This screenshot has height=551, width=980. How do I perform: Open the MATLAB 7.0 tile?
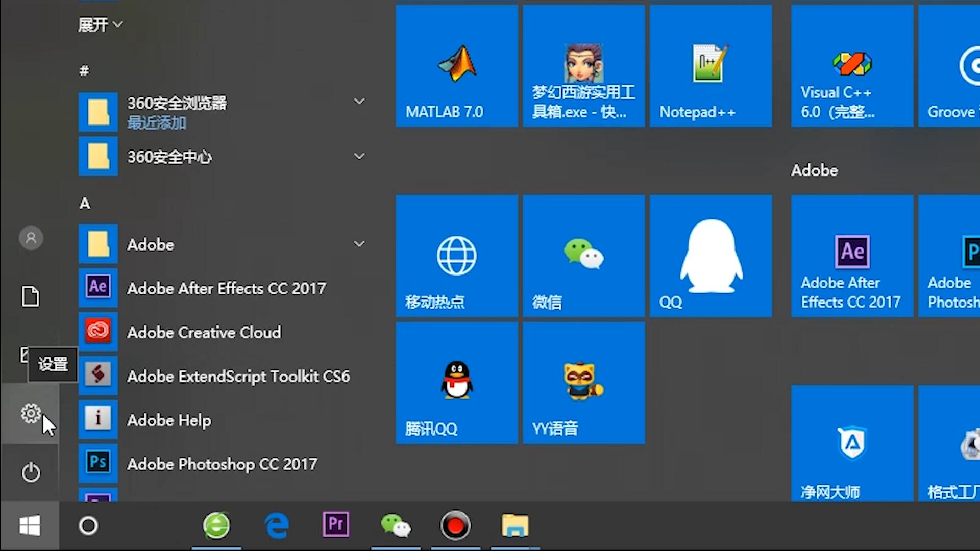coord(456,66)
